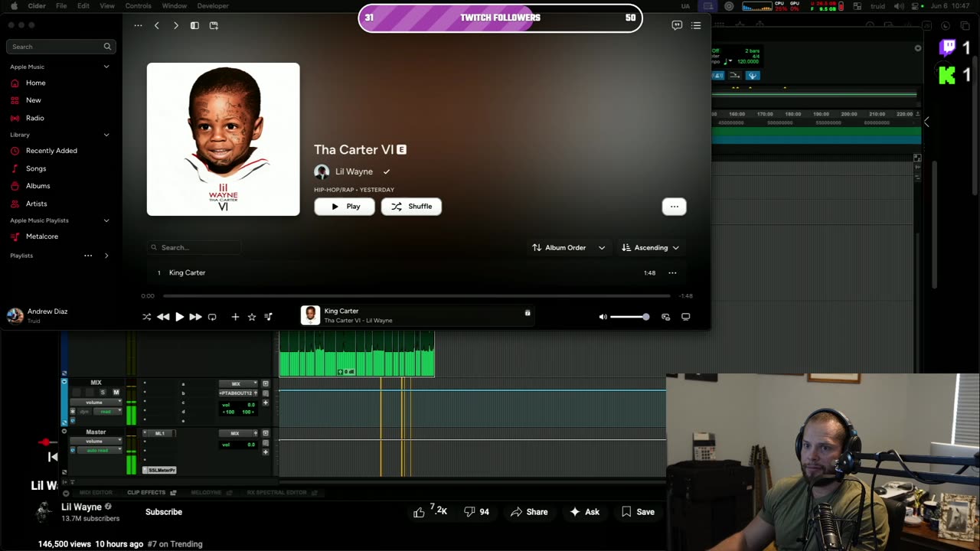Screen dimensions: 980x551
Task: Open Playlists three-dot options
Action: pyautogui.click(x=88, y=256)
